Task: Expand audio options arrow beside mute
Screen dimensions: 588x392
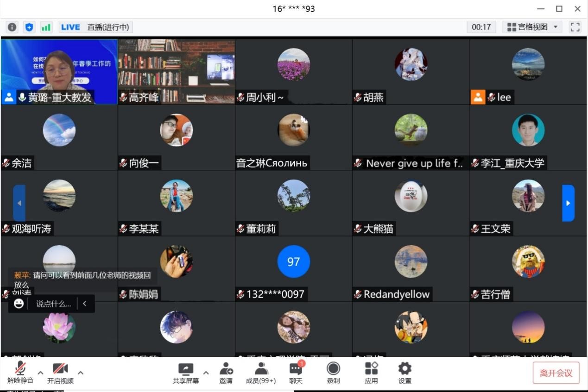Action: (40, 373)
